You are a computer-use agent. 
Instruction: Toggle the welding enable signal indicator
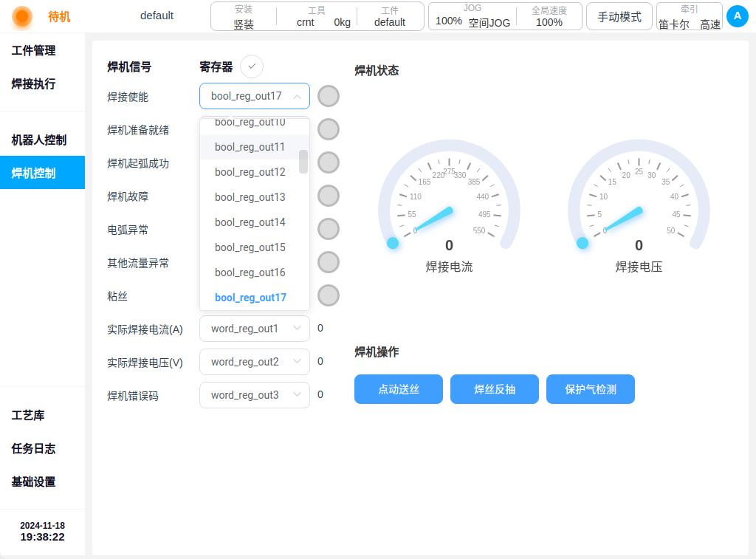point(329,96)
